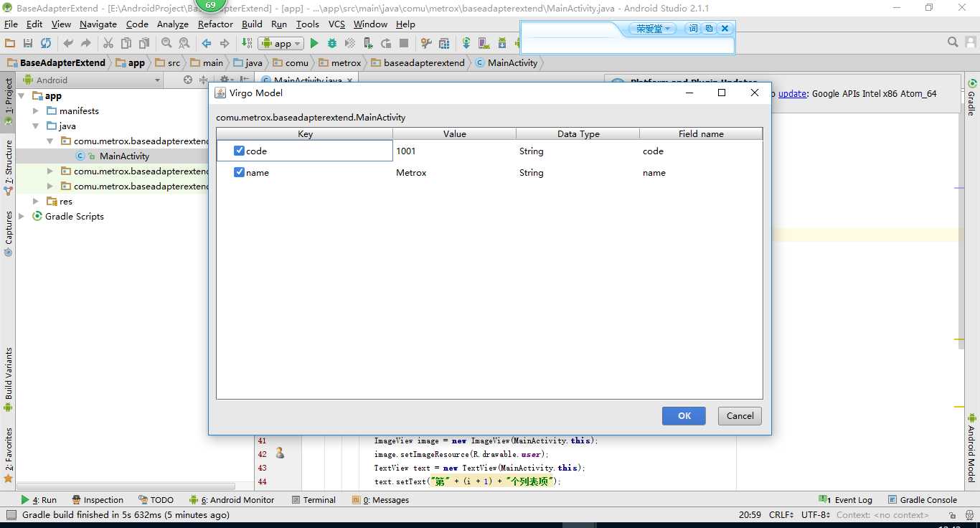
Task: Click the Stop square icon
Action: tap(404, 43)
